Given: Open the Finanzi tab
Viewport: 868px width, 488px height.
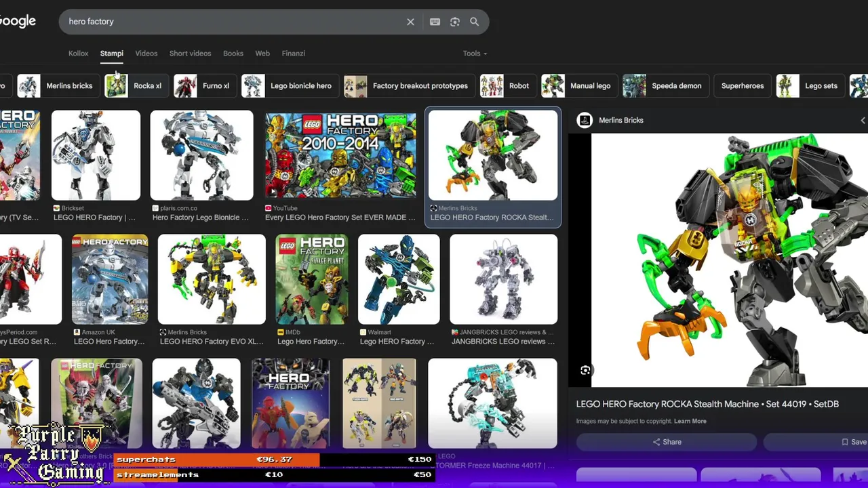Looking at the screenshot, I should (x=293, y=54).
